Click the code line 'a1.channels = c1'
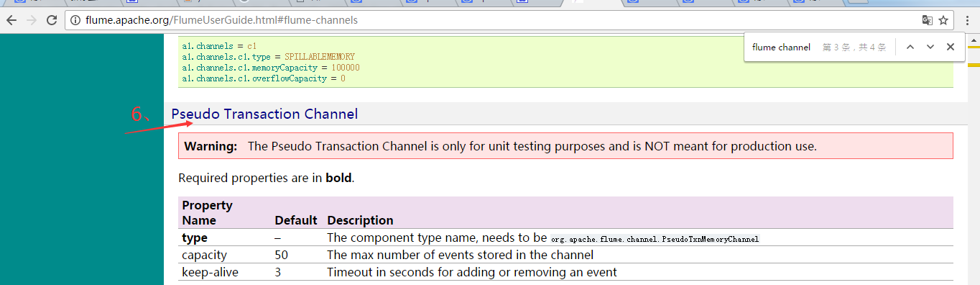The image size is (980, 285). [x=218, y=46]
